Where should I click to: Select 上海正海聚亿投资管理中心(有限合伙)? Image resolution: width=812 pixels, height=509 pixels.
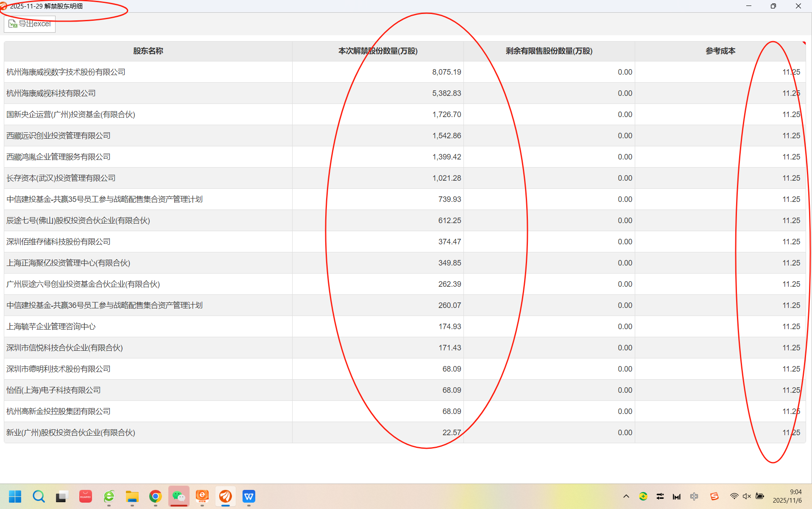click(x=68, y=263)
